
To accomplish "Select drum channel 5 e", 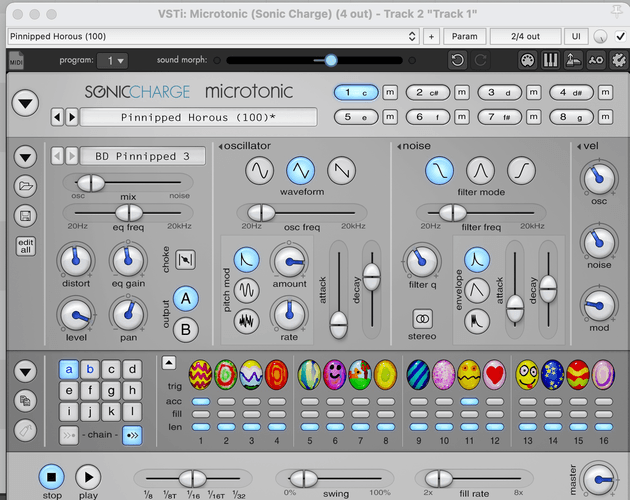I will point(356,117).
